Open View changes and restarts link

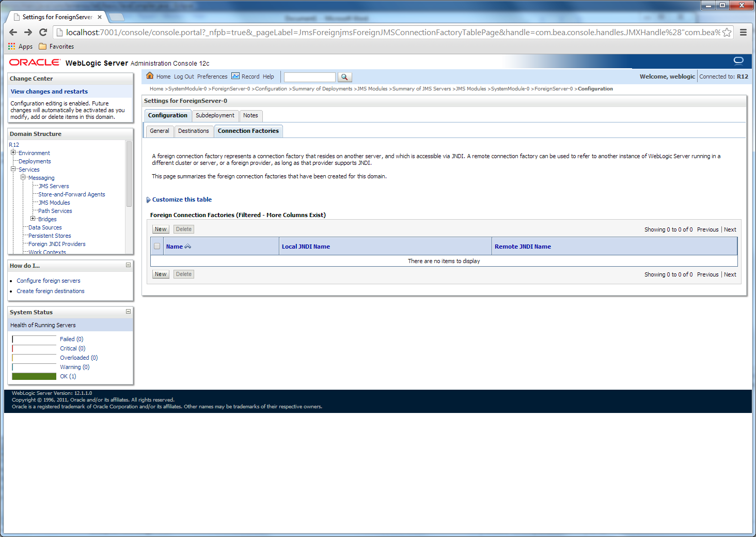[x=49, y=91]
